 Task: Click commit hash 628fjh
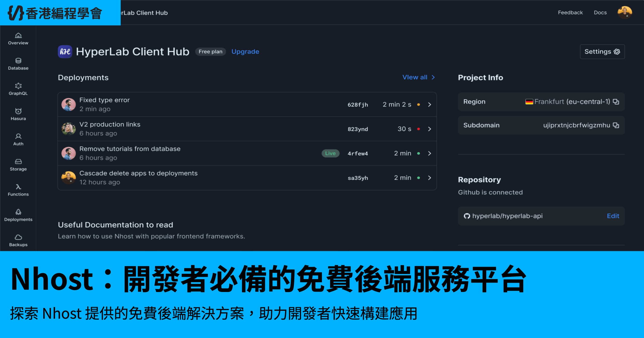358,105
